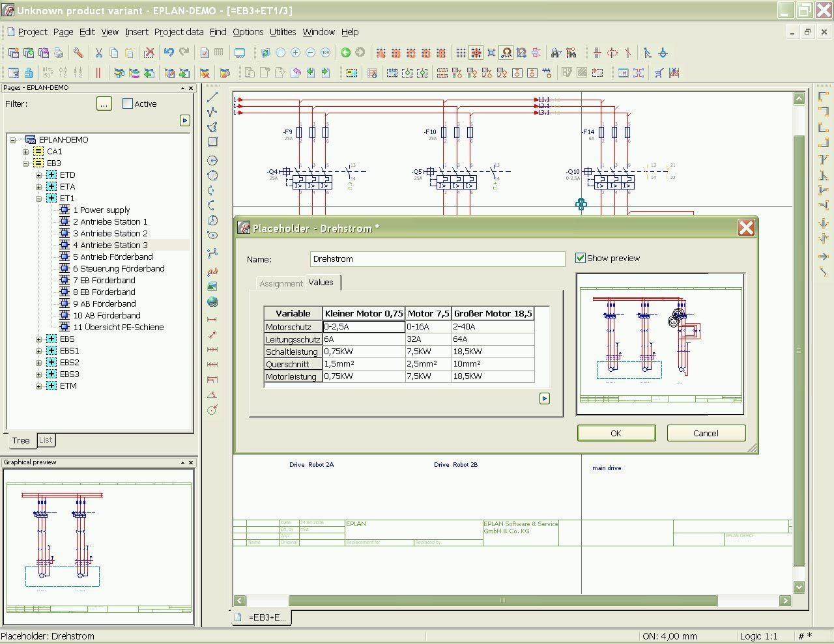Screen dimensions: 834x644
Task: Click the shopping cart icon
Action: (659, 73)
